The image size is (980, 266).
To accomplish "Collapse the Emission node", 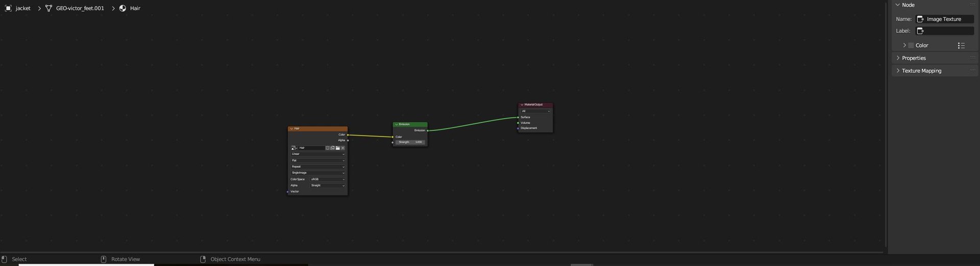I will click(396, 124).
